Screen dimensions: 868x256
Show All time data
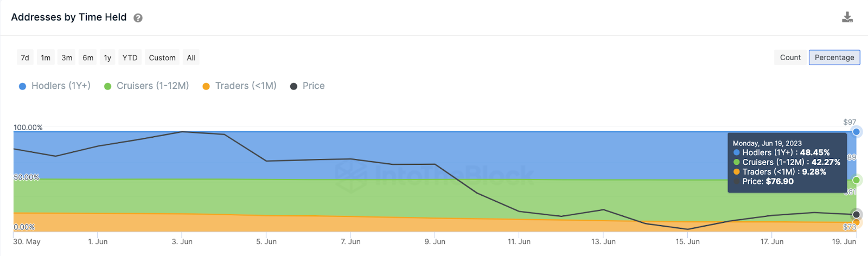191,57
